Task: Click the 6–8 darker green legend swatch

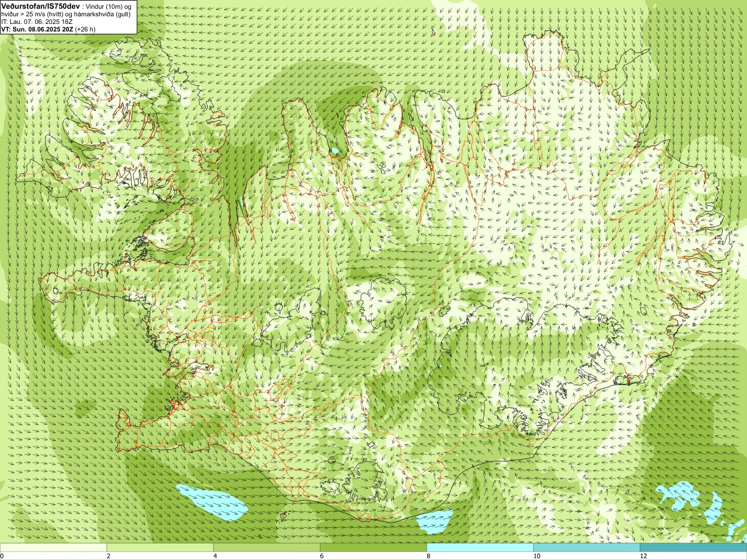Action: point(373,547)
